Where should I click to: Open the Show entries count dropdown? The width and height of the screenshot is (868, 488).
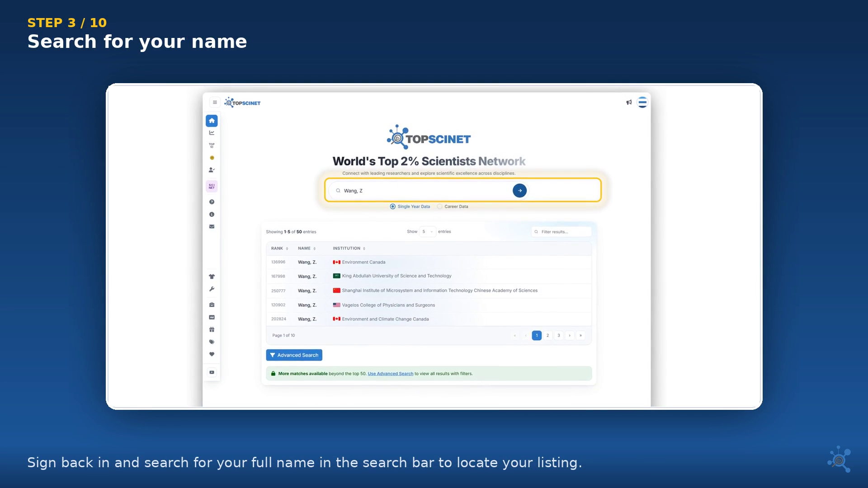pos(427,231)
